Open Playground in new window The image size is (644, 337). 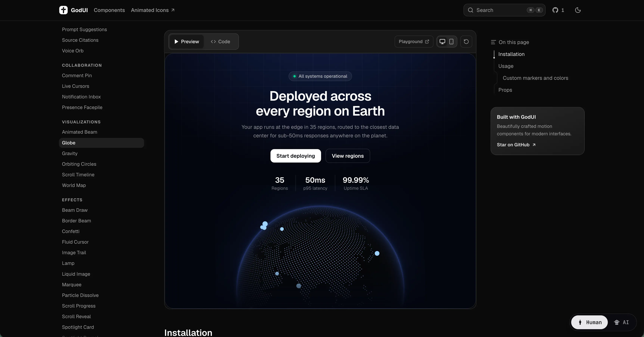(x=414, y=41)
